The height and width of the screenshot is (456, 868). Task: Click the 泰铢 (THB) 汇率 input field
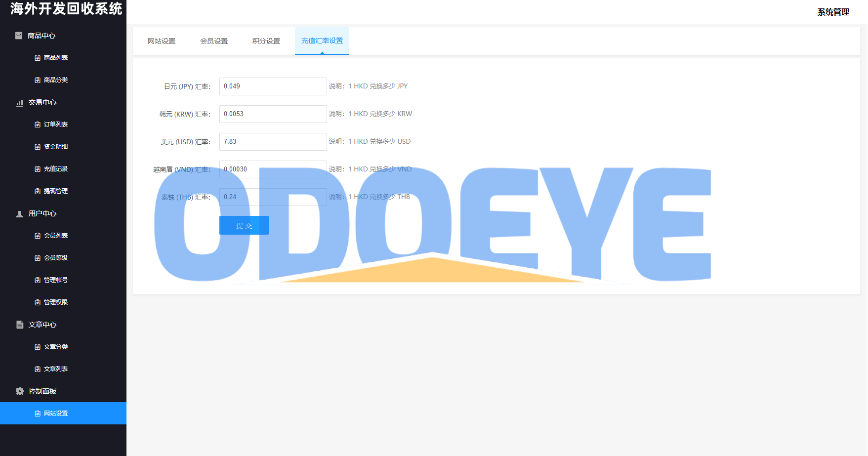(273, 197)
